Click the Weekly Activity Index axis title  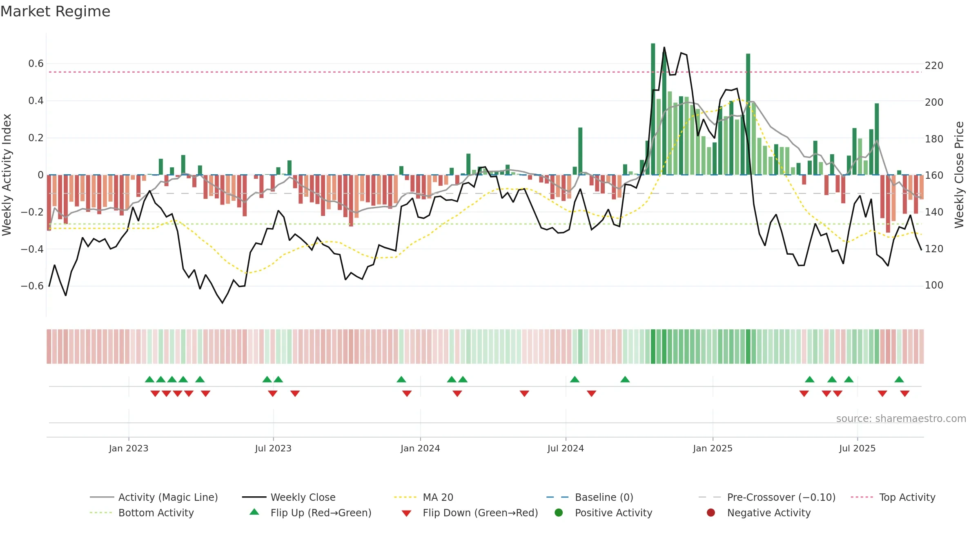tap(7, 175)
